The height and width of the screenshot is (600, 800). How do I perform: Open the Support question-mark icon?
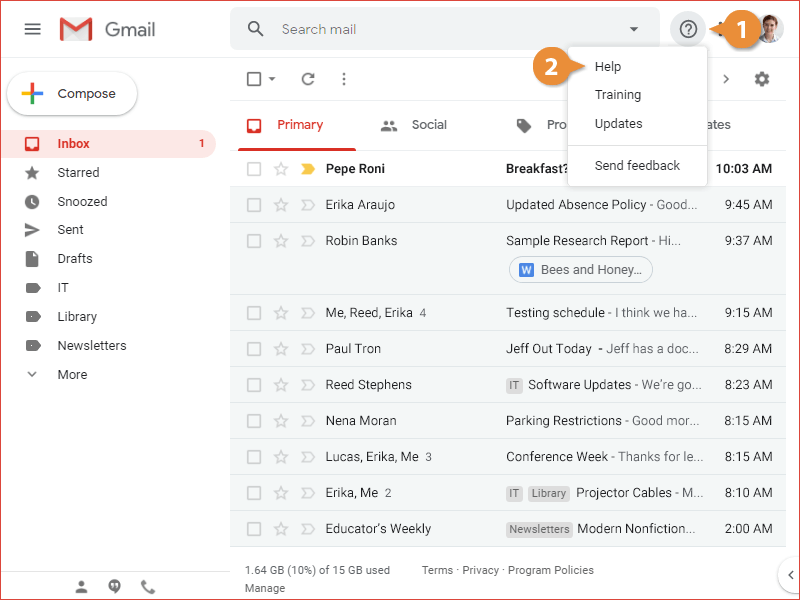coord(688,29)
